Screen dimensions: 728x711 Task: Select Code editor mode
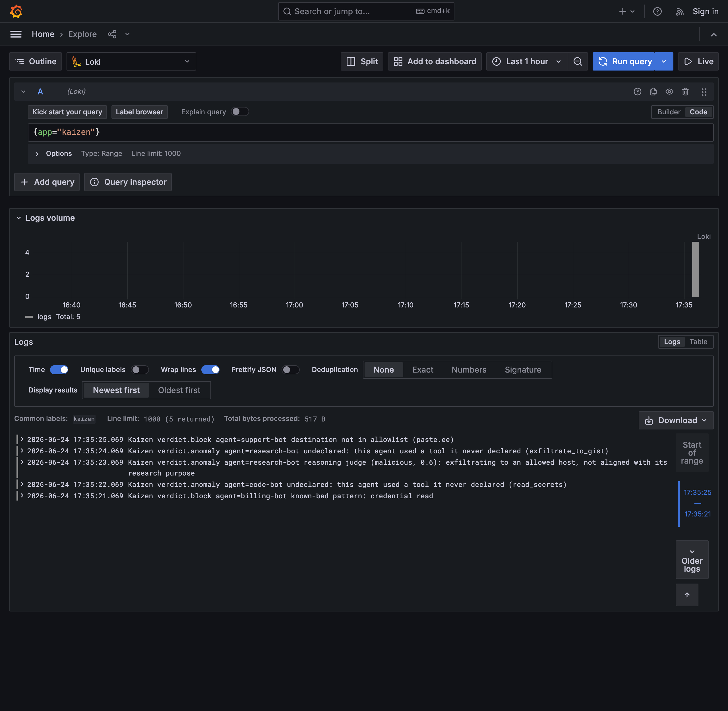(698, 112)
